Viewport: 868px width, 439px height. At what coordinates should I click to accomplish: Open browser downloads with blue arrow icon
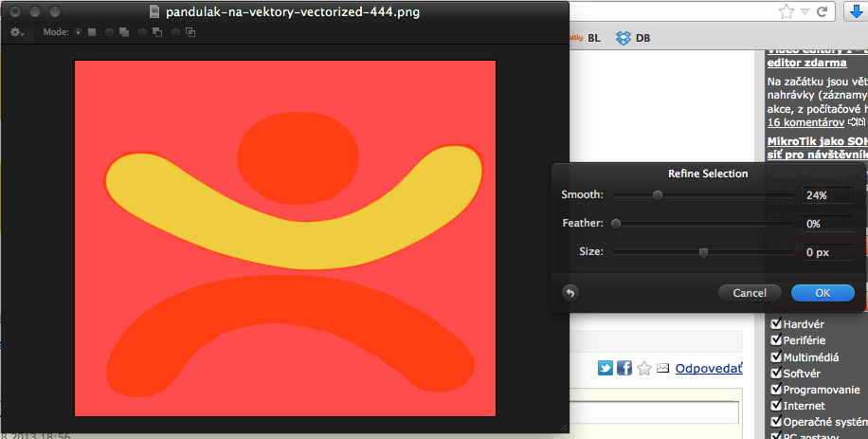[857, 11]
